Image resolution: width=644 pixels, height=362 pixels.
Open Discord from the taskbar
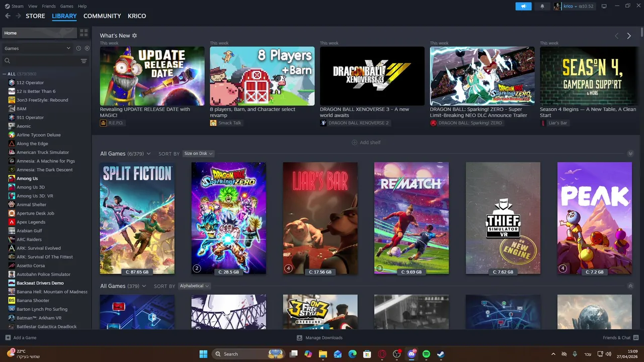412,354
